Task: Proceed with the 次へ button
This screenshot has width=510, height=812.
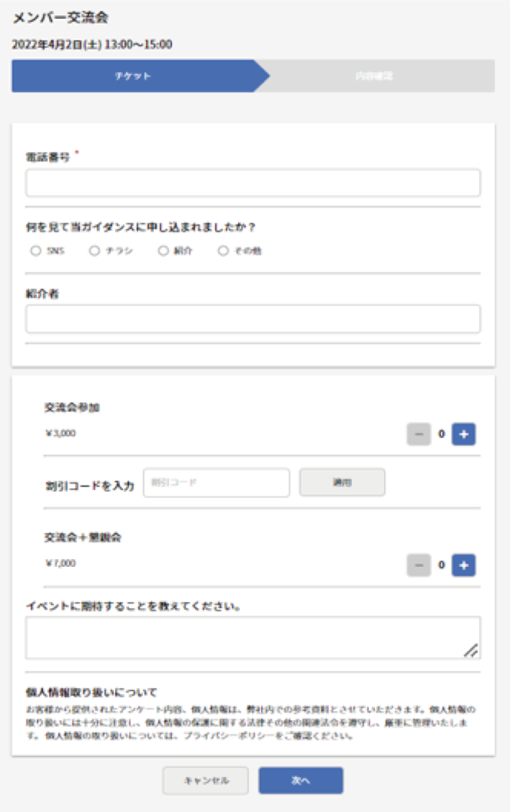Action: pos(301,780)
